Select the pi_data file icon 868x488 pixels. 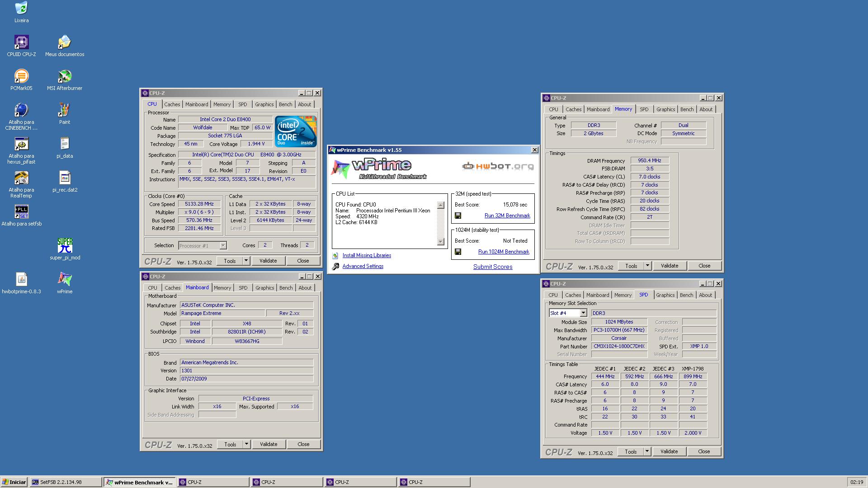65,144
